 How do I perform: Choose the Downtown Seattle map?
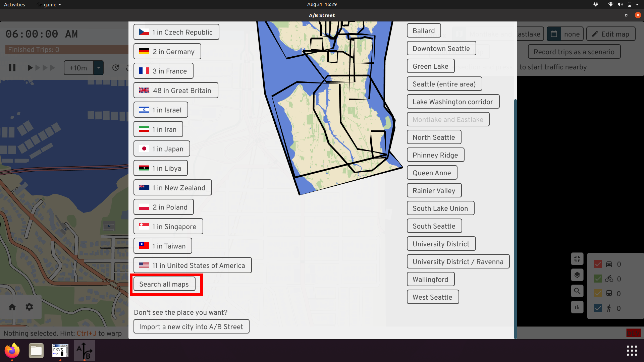(441, 48)
